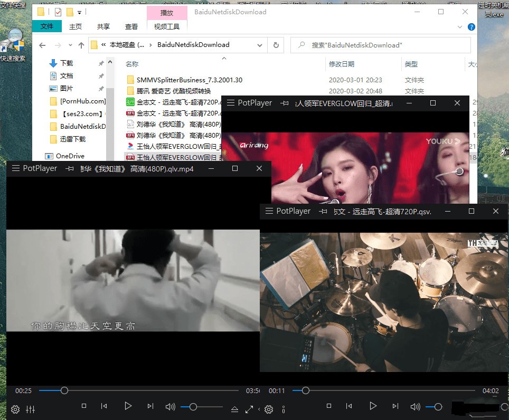Open preferences gear in the 刘德华 player

click(x=15, y=409)
